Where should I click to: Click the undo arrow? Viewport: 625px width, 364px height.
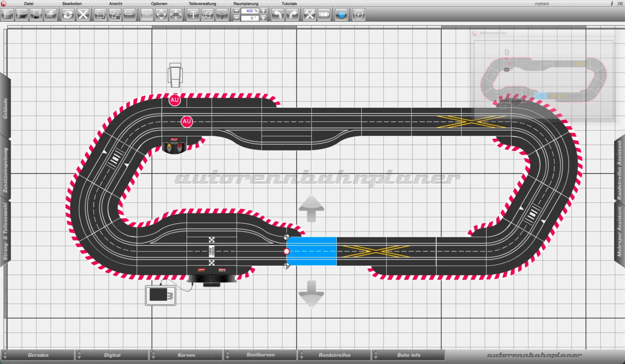point(277,15)
